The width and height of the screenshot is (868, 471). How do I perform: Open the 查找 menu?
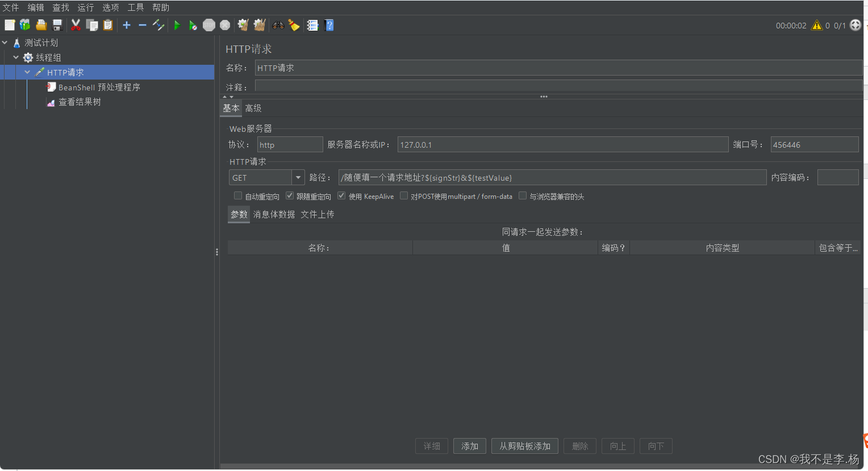coord(61,7)
